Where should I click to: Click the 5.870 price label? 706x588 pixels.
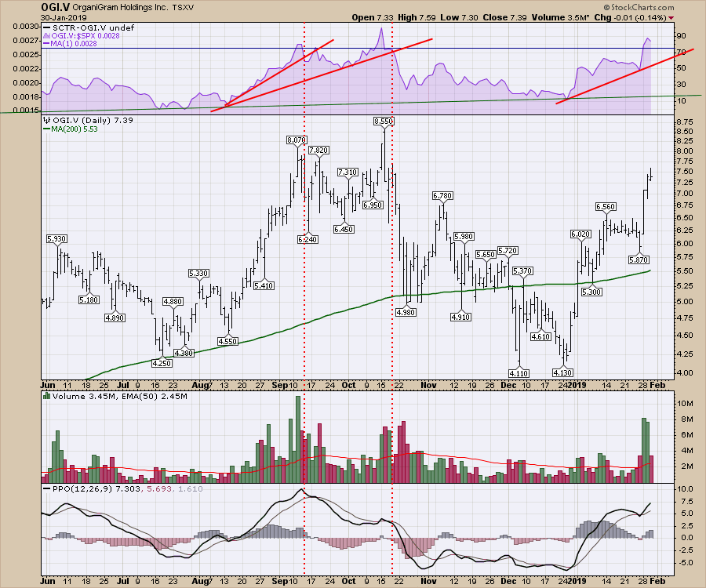[x=639, y=260]
